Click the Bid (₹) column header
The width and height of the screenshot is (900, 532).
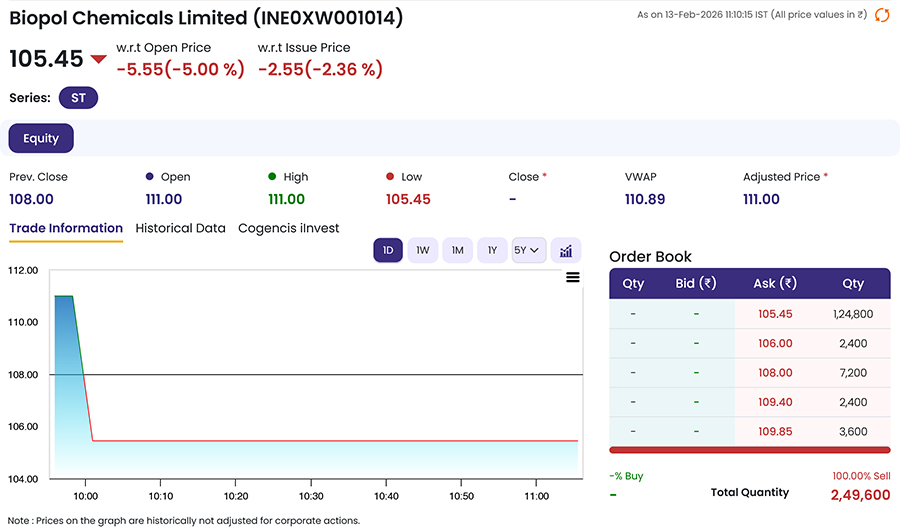click(x=696, y=283)
